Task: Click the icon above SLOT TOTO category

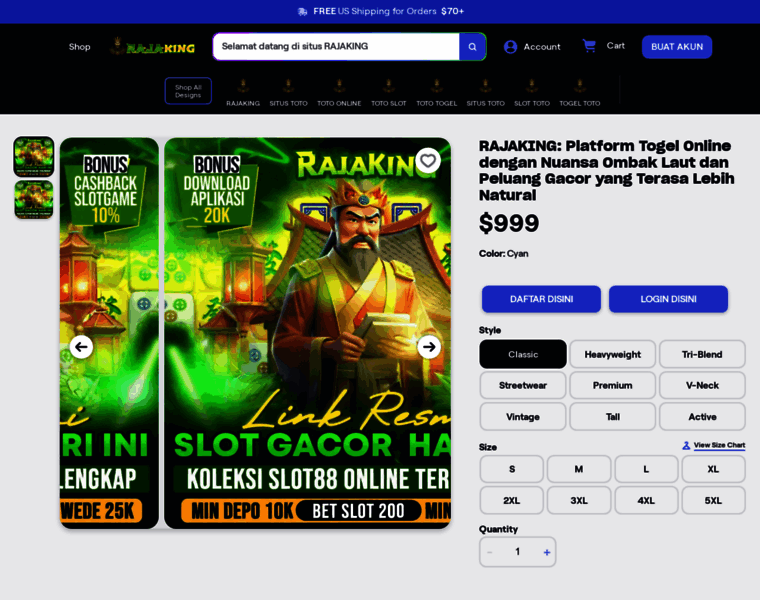Action: (532, 86)
